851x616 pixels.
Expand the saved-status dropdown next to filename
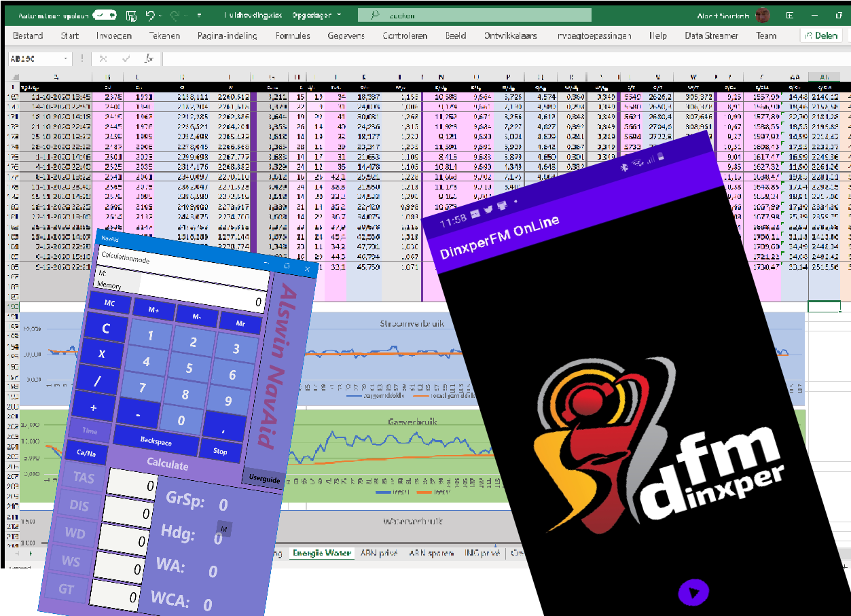pyautogui.click(x=339, y=15)
